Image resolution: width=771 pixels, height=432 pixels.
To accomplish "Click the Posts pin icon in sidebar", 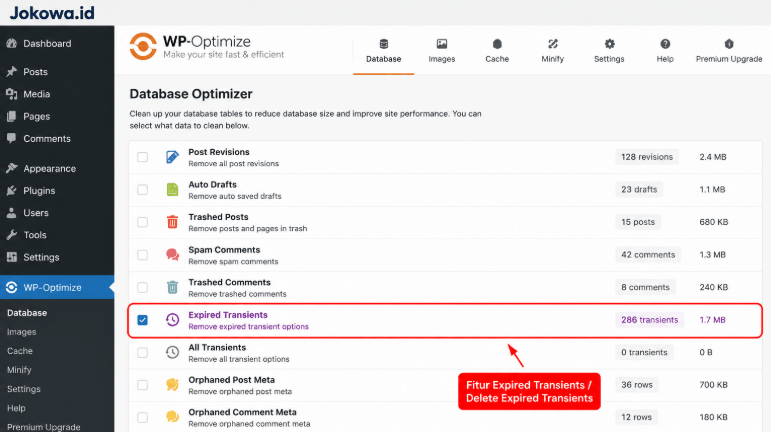I will point(12,72).
